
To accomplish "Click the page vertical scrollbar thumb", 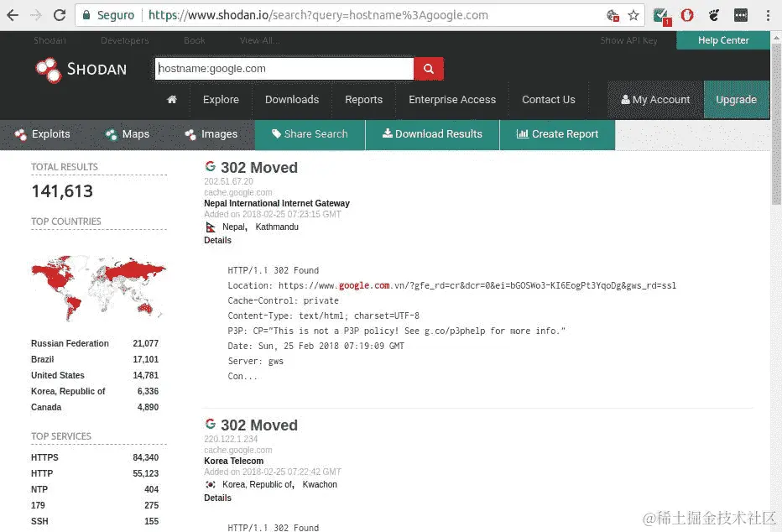I will [x=776, y=125].
